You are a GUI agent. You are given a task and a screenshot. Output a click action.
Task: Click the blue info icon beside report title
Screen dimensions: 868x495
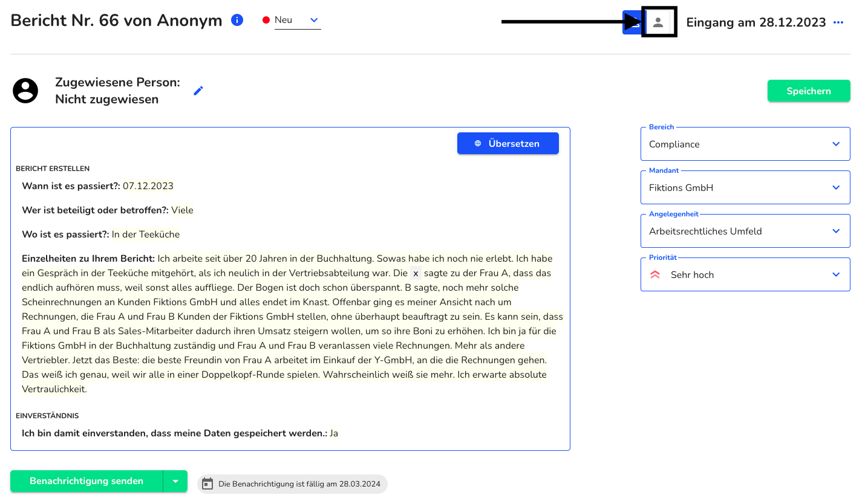[x=237, y=21]
